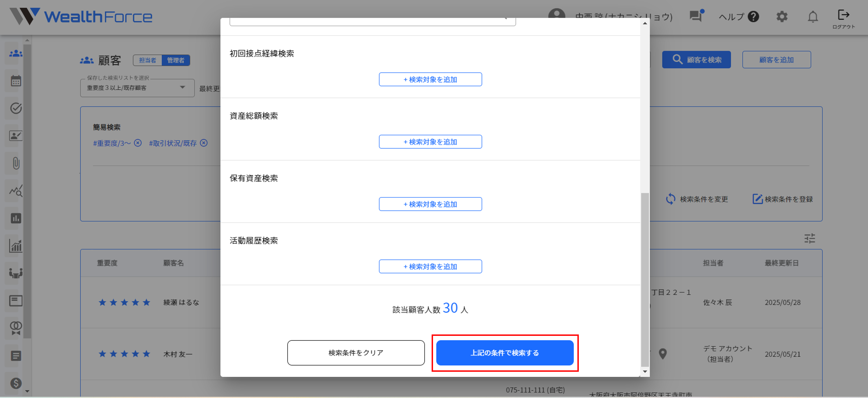The width and height of the screenshot is (868, 398).
Task: Add search target under 活動履歴検索
Action: click(430, 267)
